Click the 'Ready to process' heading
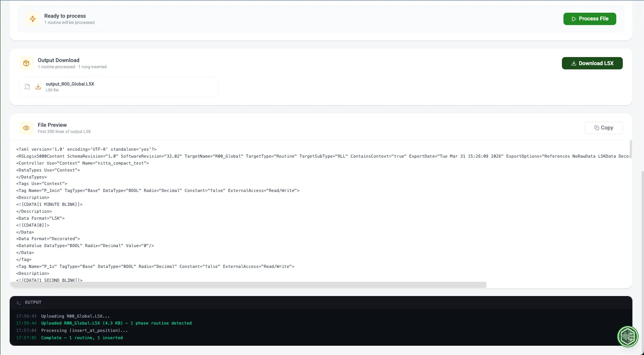The image size is (644, 355). (65, 16)
